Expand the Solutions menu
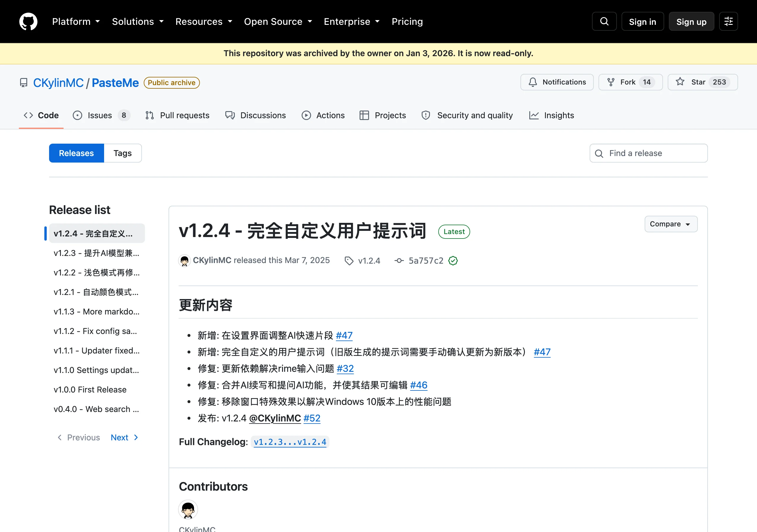This screenshot has height=532, width=757. pos(138,21)
